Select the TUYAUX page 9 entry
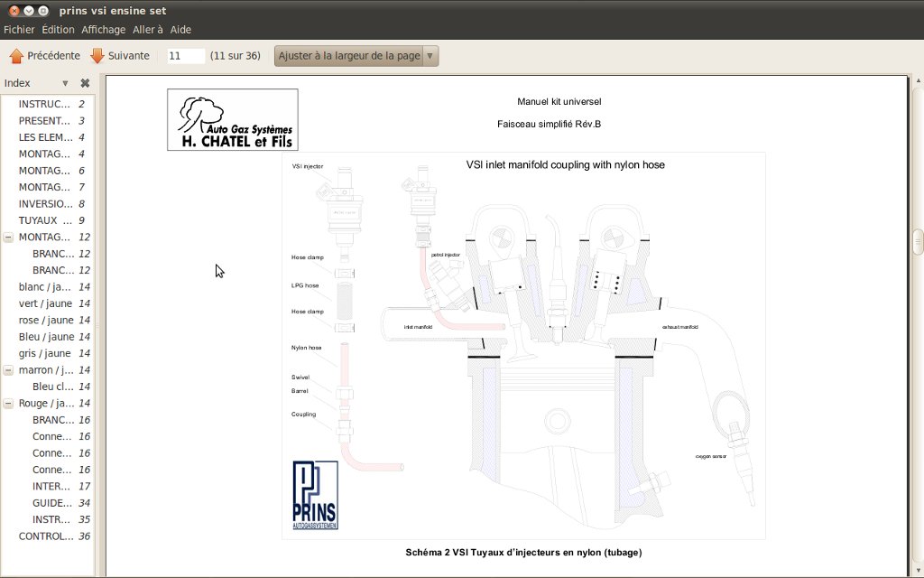Viewport: 924px width, 578px height. 44,220
